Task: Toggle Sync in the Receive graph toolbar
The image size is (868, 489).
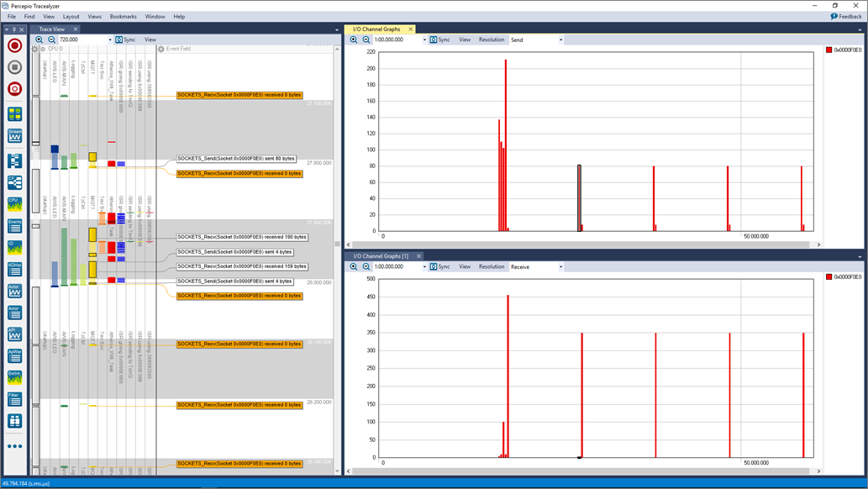Action: coord(439,266)
